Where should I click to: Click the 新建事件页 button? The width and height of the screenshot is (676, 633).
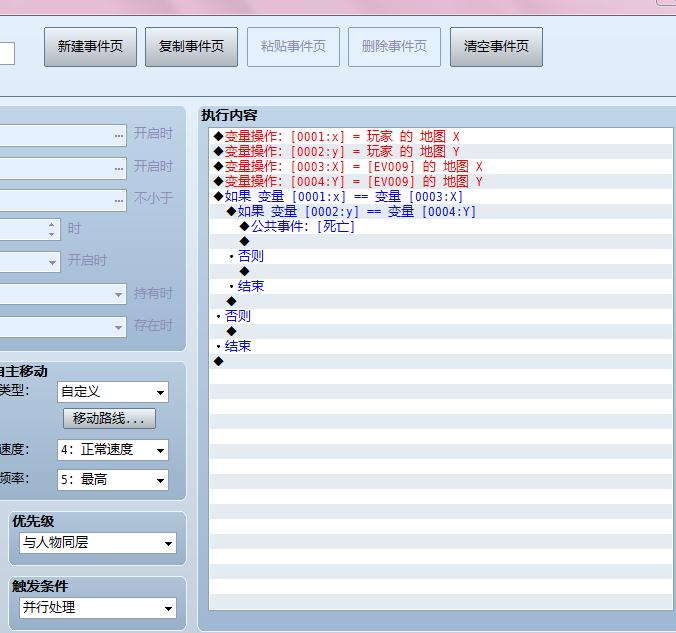click(x=90, y=47)
